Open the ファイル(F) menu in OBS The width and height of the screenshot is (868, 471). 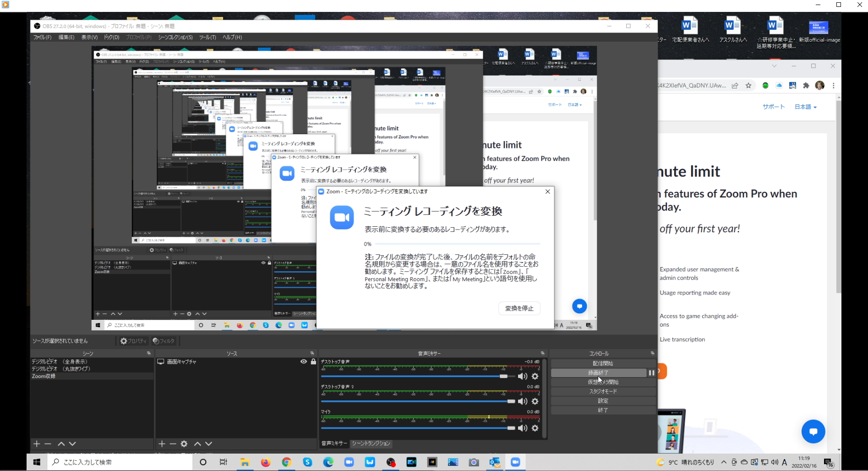pyautogui.click(x=42, y=37)
